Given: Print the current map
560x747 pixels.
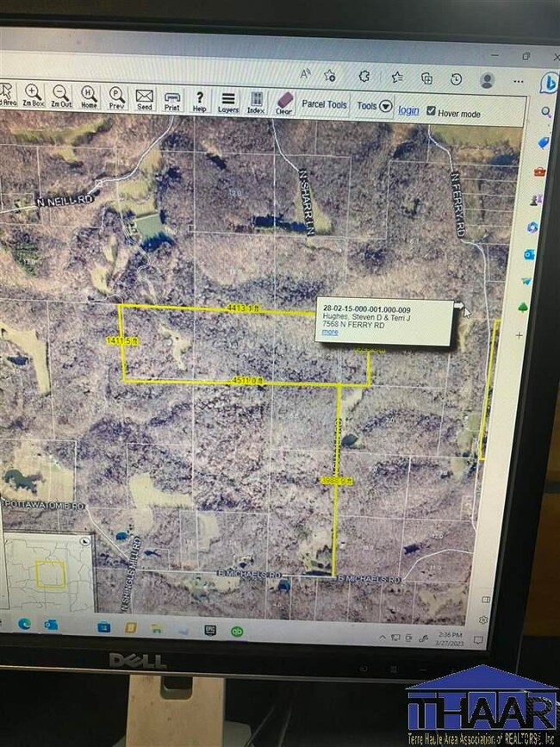Looking at the screenshot, I should tap(171, 101).
